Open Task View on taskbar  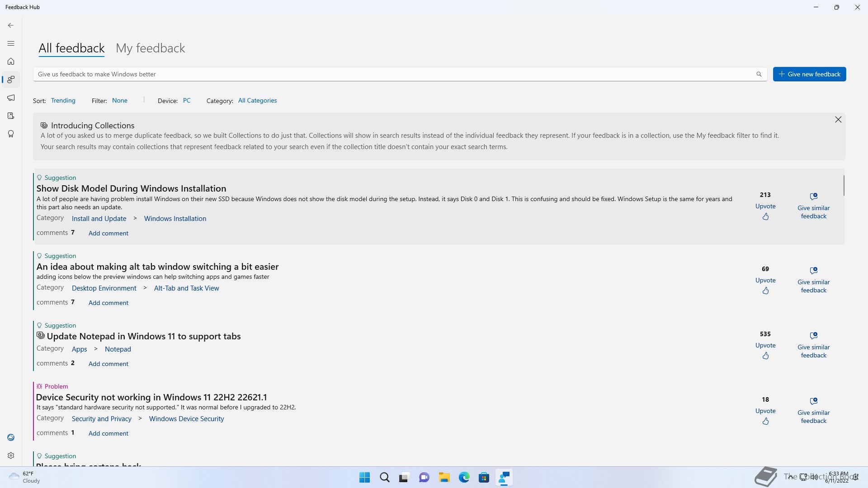pyautogui.click(x=404, y=478)
